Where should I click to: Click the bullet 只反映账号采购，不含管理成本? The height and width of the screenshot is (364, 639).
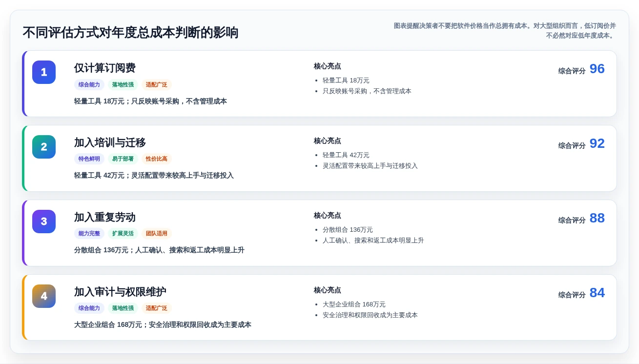pos(367,91)
